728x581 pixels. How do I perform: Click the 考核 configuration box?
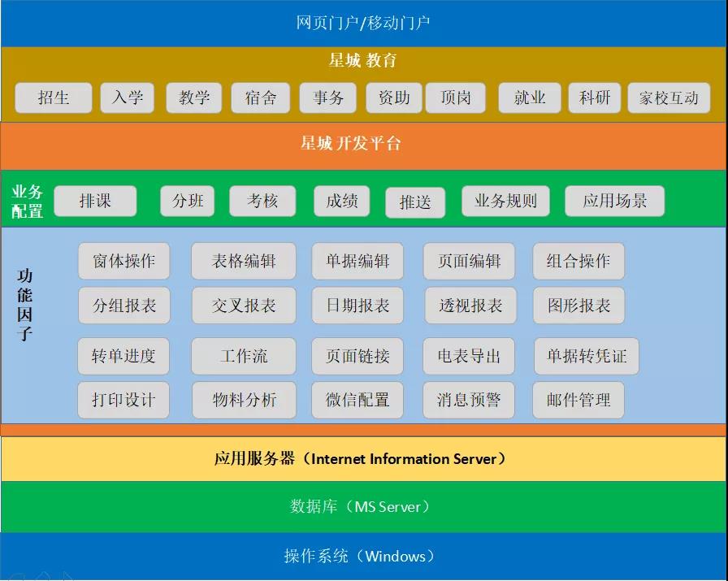coord(262,201)
